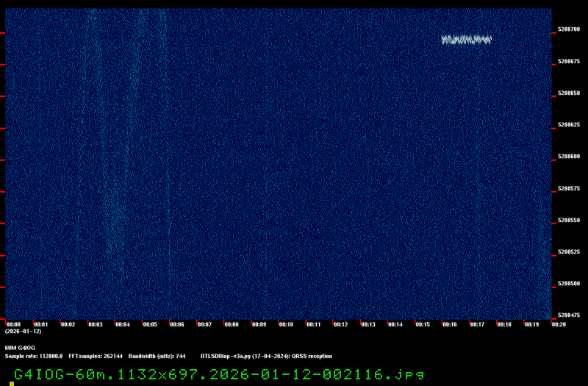This screenshot has width=588, height=386.
Task: Click the FFTsamples: 262144 text
Action: tap(96, 356)
